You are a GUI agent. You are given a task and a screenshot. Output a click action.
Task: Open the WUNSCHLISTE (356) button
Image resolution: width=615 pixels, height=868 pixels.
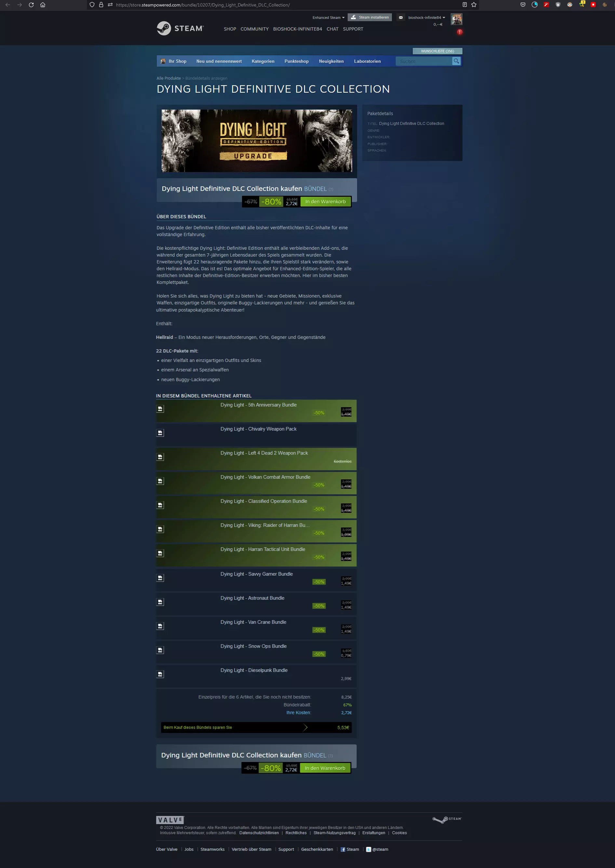click(x=437, y=51)
